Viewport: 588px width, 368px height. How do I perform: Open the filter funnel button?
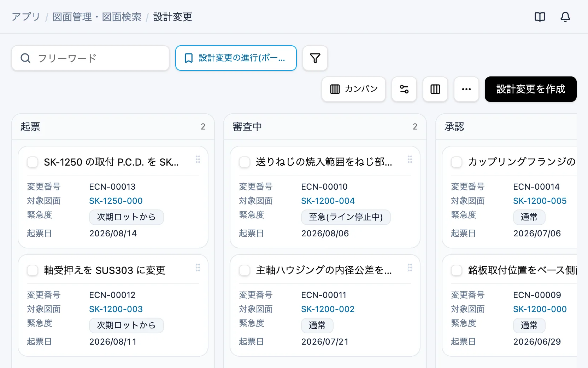[315, 58]
